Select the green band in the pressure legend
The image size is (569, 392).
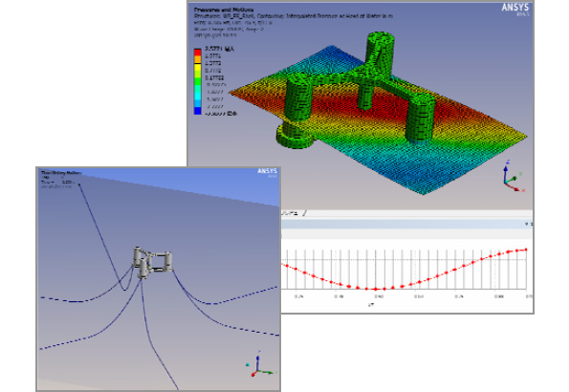pos(197,81)
